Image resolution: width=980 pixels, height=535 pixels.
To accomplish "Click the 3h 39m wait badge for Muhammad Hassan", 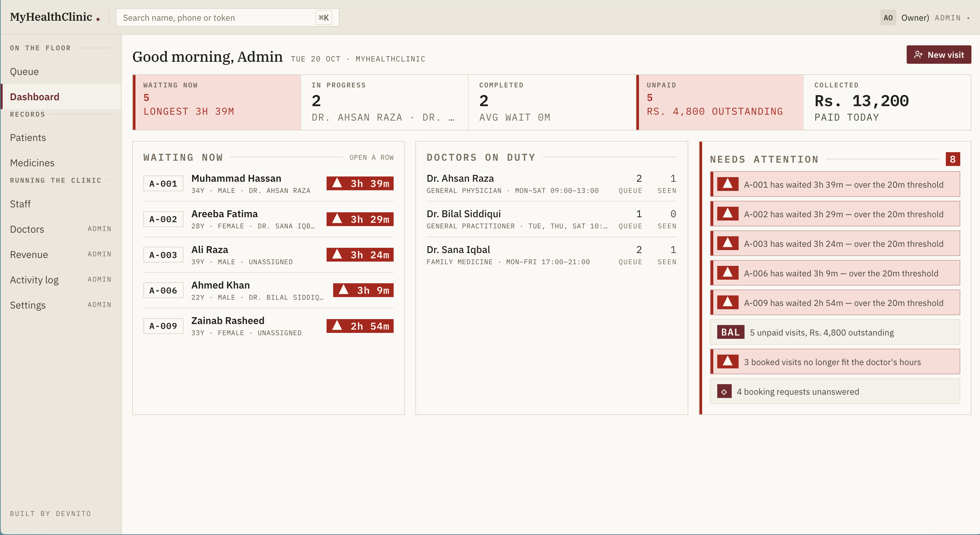I will point(360,183).
